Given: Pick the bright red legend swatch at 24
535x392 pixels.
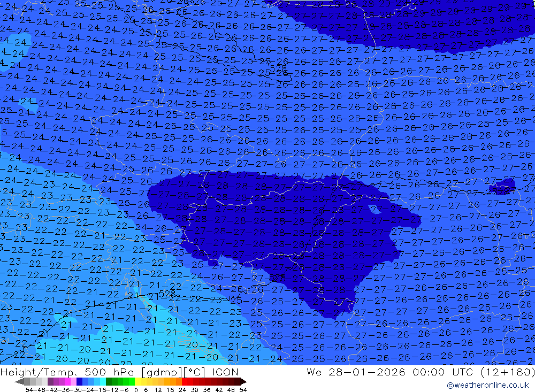Looking at the screenshot, I should click(185, 382).
